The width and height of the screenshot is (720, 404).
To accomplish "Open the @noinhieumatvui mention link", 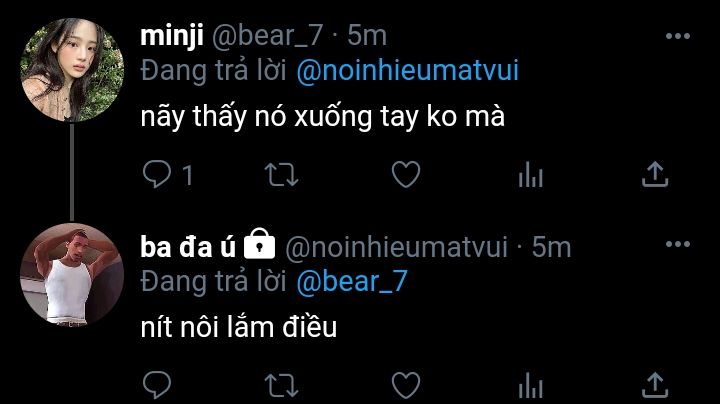I will click(x=407, y=73).
